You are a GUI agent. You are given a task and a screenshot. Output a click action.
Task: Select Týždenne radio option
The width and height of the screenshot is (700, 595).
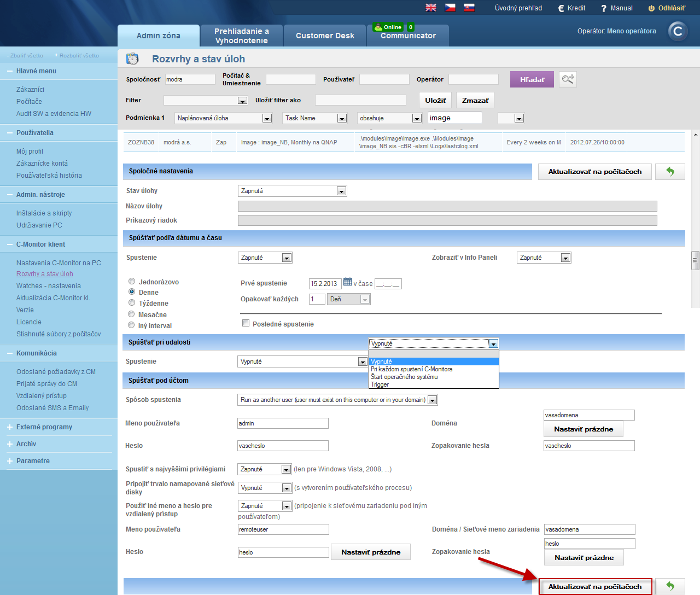[x=131, y=302]
